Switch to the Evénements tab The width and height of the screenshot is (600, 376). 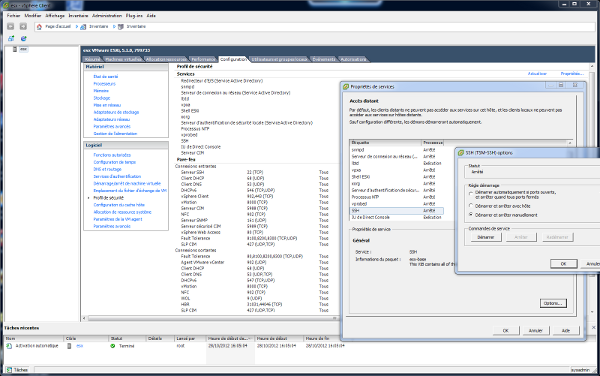[324, 59]
